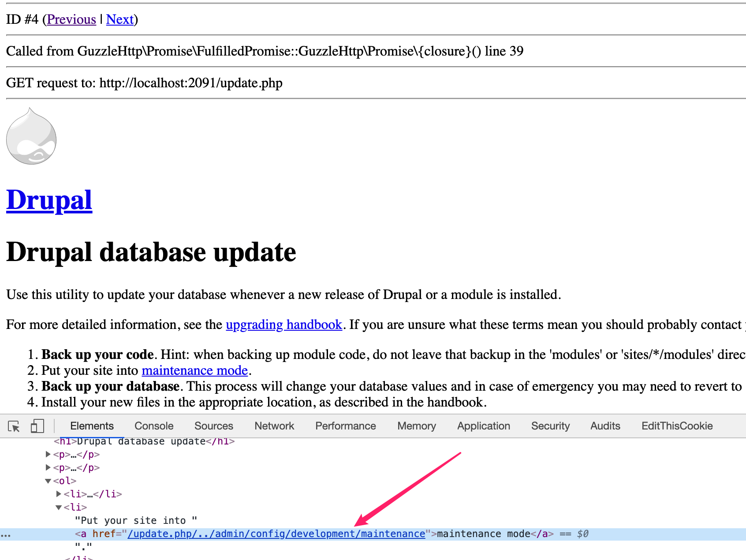
Task: Open the Application tab
Action: tap(483, 426)
